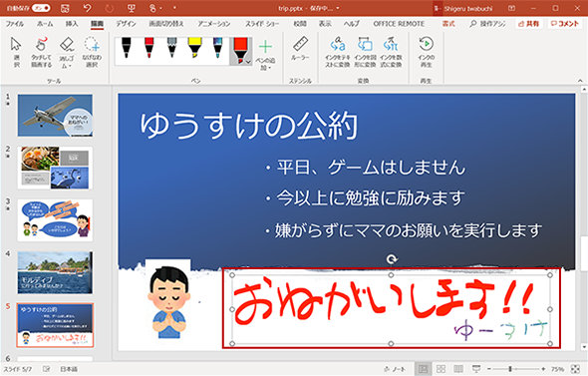Click the Redo icon in title bar

point(109,8)
